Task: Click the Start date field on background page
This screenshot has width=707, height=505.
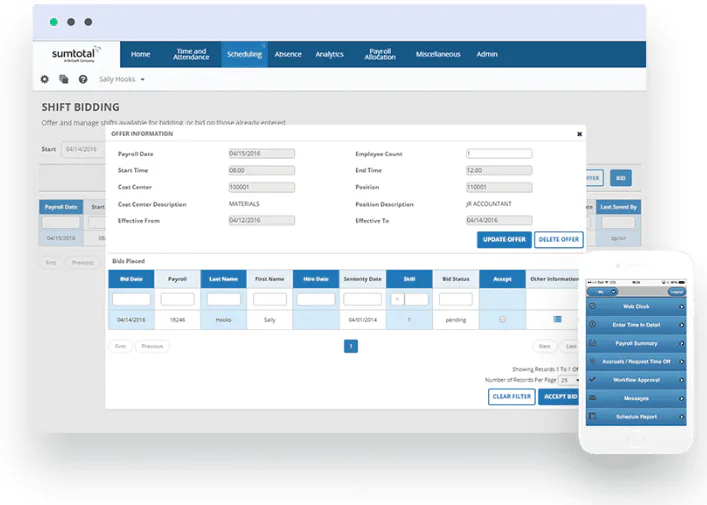Action: [x=83, y=149]
